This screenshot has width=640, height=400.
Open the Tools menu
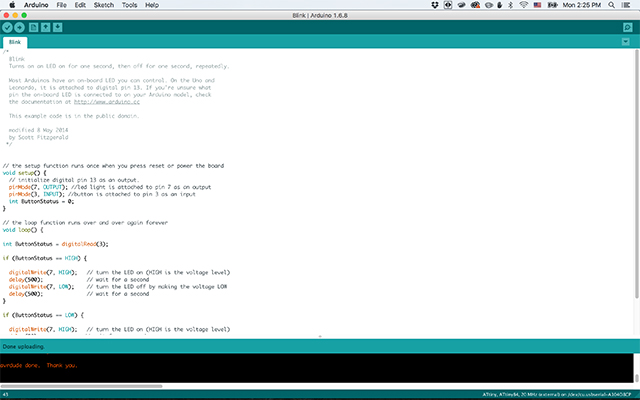(x=129, y=5)
